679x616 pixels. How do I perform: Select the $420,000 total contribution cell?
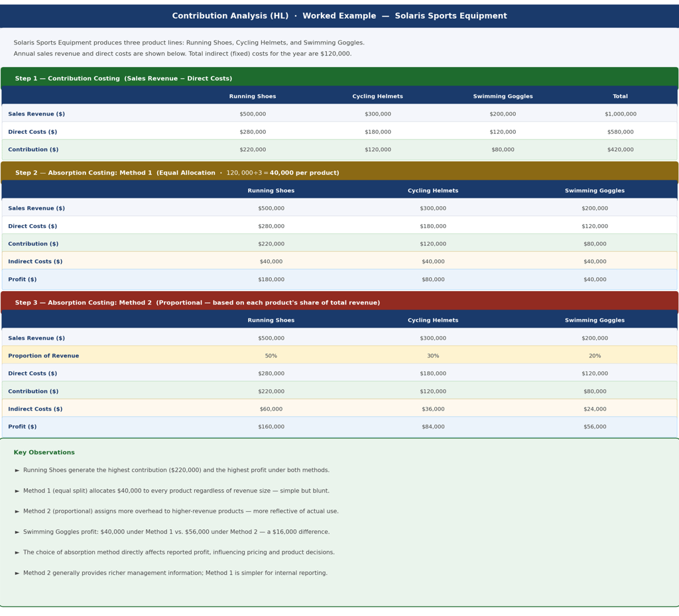tap(620, 149)
